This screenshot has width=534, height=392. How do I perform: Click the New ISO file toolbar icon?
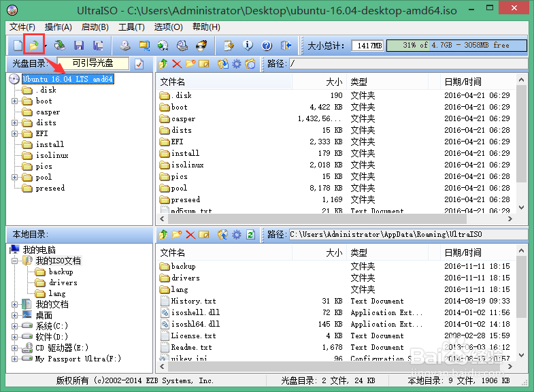coord(18,46)
